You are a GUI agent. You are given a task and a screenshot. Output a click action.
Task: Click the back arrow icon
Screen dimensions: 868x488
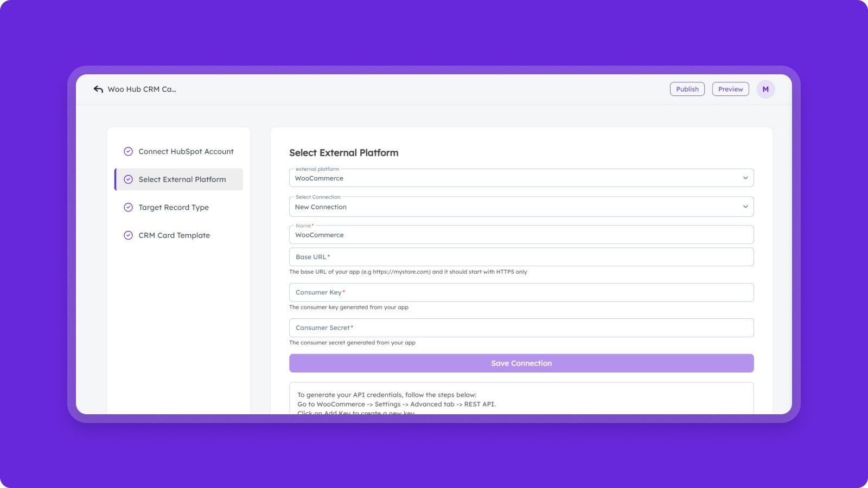coord(98,89)
